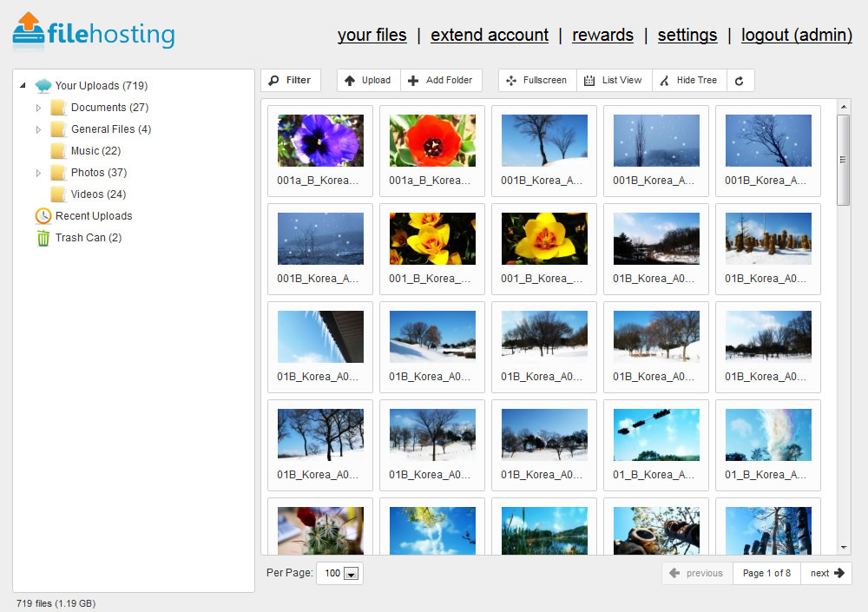The width and height of the screenshot is (868, 612).
Task: Switch to List View
Action: click(x=615, y=81)
